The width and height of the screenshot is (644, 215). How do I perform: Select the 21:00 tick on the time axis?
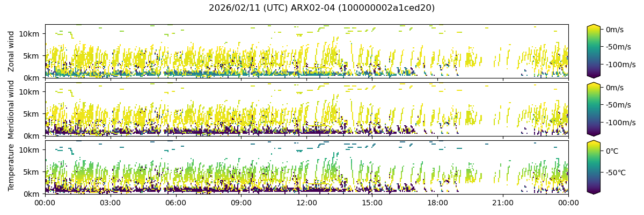tap(503, 203)
